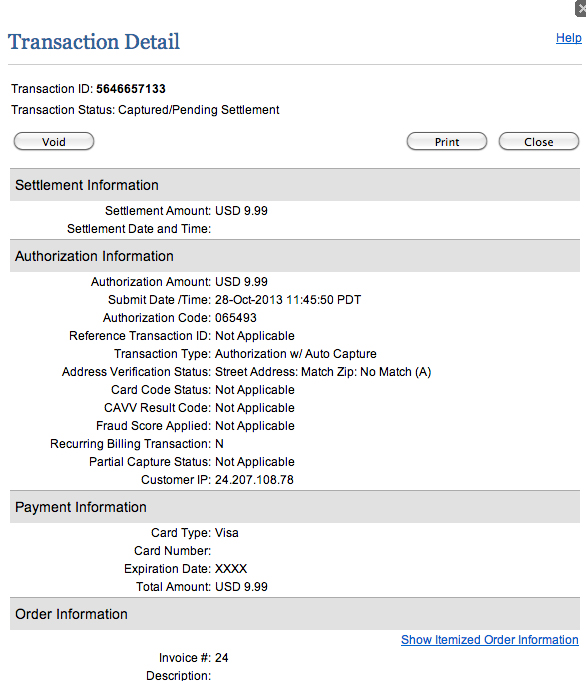586x681 pixels.
Task: Click the Authorization w/ Auto Capture value
Action: tap(296, 354)
